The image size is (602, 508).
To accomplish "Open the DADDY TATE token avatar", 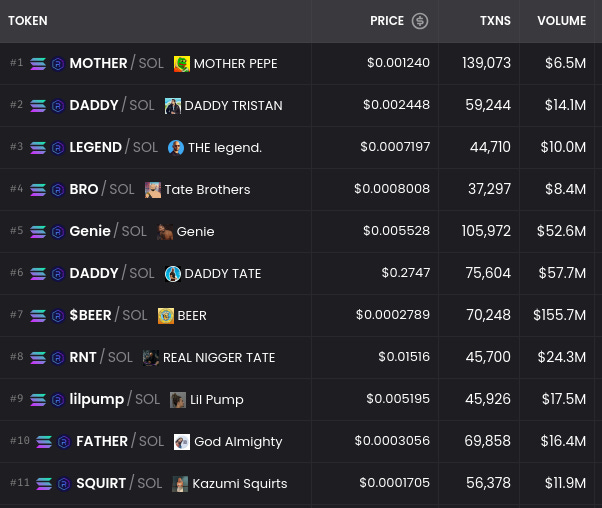I will point(173,274).
